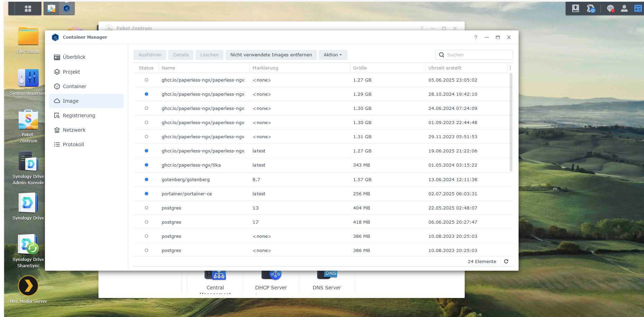The width and height of the screenshot is (644, 317).
Task: Click the Details button
Action: (181, 55)
